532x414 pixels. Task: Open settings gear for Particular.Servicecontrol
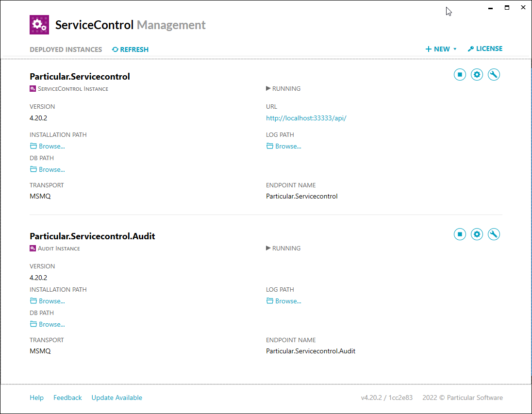click(x=477, y=74)
